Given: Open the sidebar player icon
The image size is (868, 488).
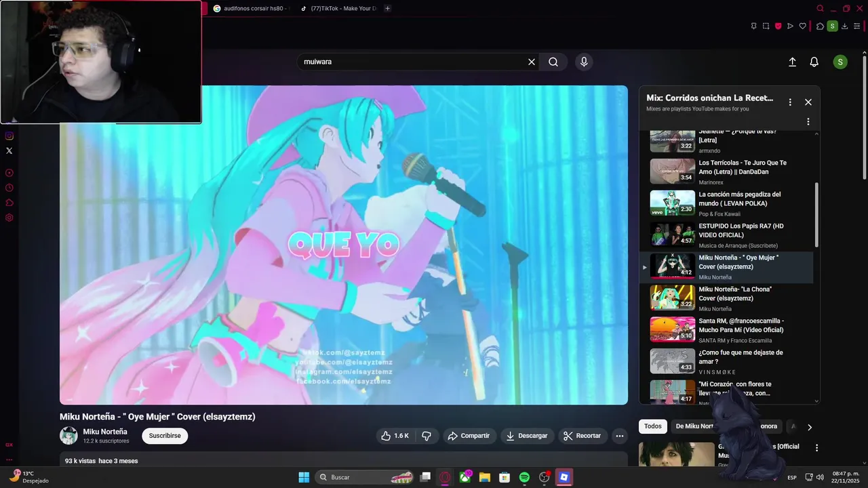Looking at the screenshot, I should pyautogui.click(x=9, y=173).
